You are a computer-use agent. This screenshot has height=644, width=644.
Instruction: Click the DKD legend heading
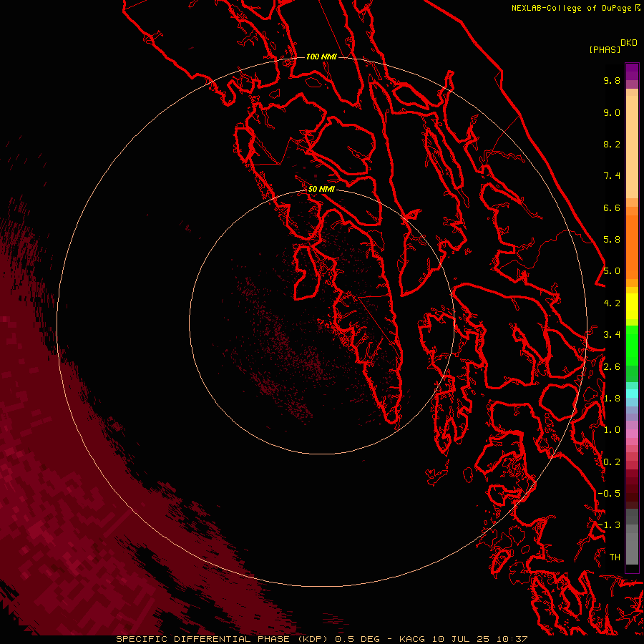[629, 43]
